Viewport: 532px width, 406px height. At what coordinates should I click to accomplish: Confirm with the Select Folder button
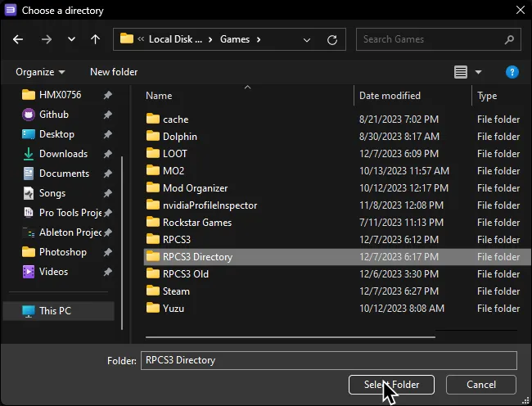pos(391,385)
